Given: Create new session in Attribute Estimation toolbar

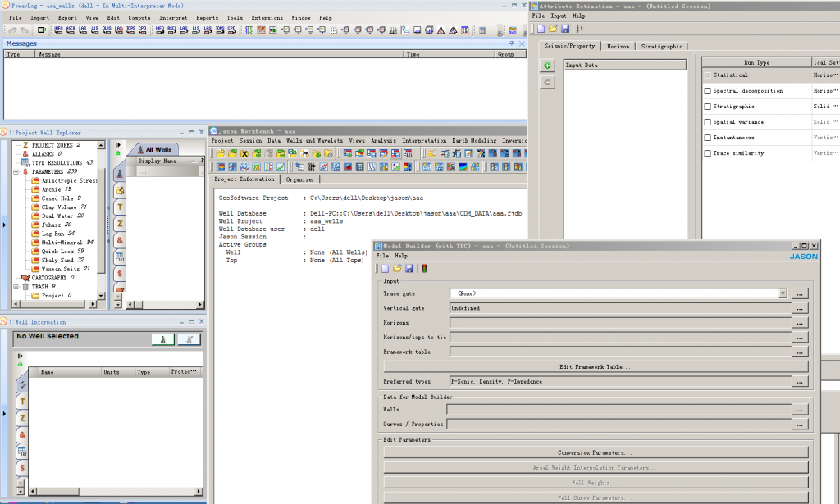Looking at the screenshot, I should [541, 29].
